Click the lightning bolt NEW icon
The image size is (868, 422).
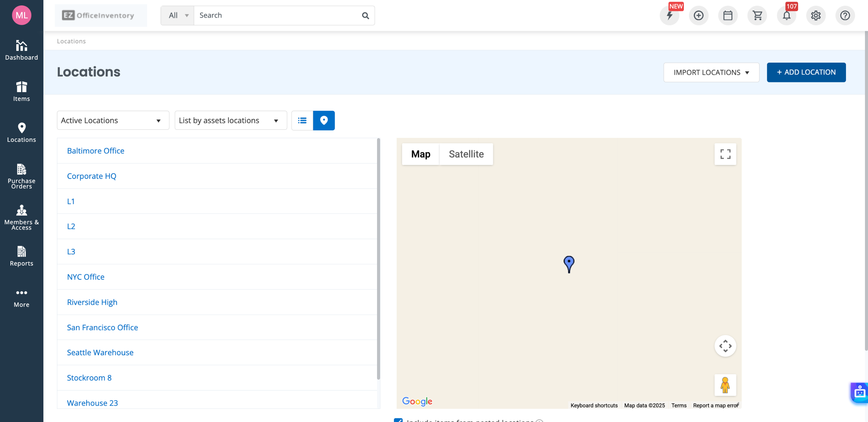point(669,16)
